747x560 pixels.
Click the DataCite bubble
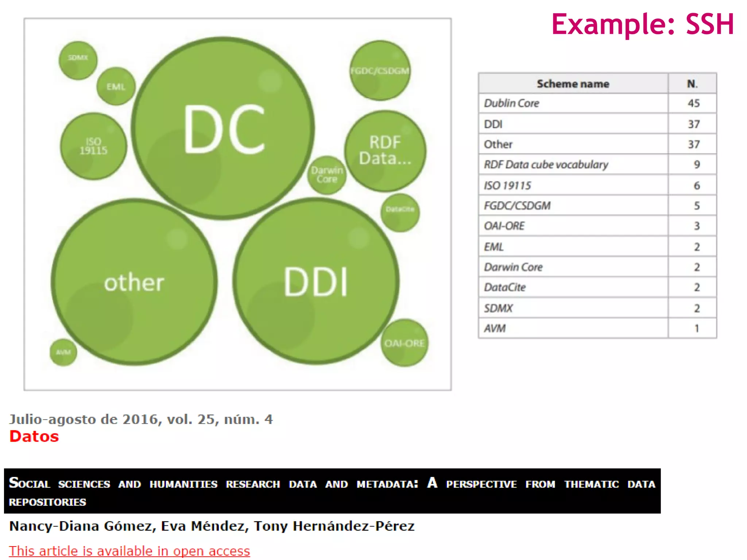pos(400,213)
